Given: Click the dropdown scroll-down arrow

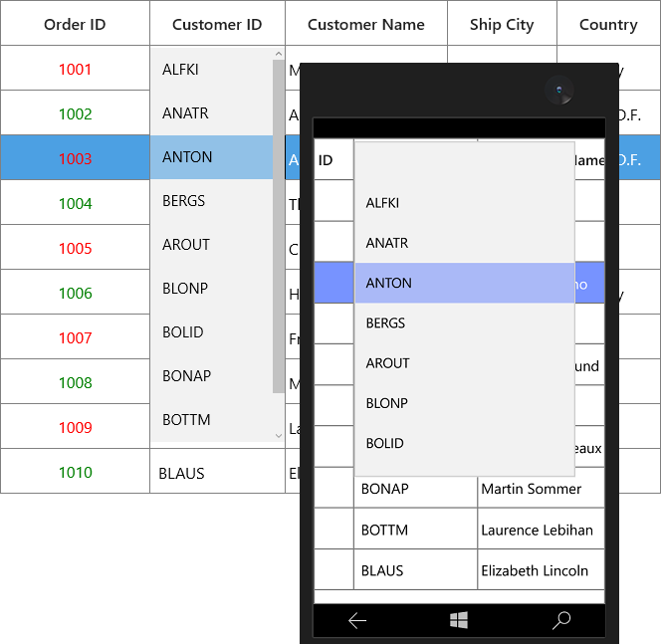Looking at the screenshot, I should pyautogui.click(x=278, y=436).
